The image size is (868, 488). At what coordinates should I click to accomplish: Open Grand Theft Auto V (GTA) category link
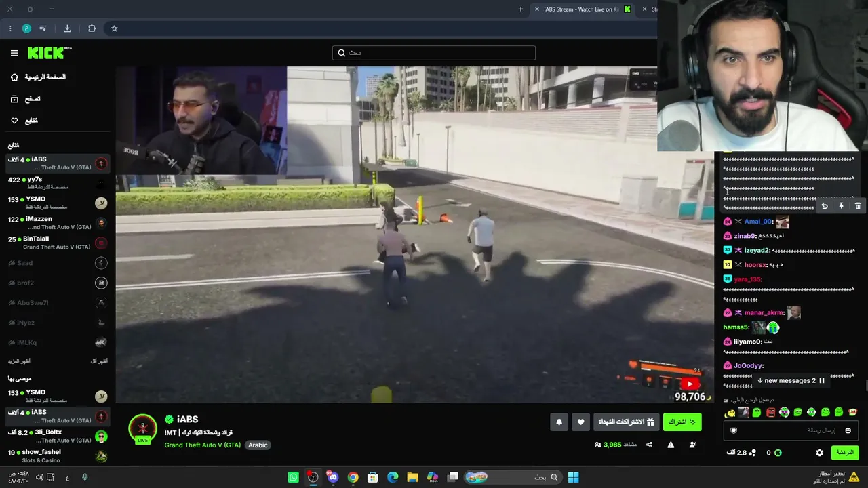(203, 445)
